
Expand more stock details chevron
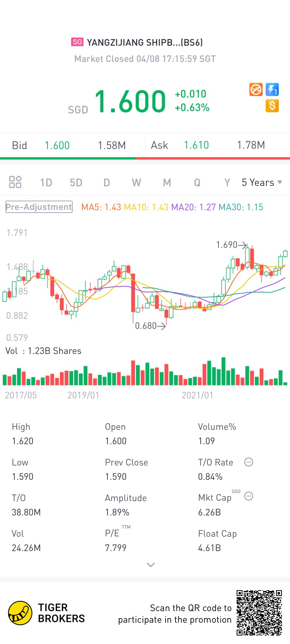pyautogui.click(x=151, y=565)
